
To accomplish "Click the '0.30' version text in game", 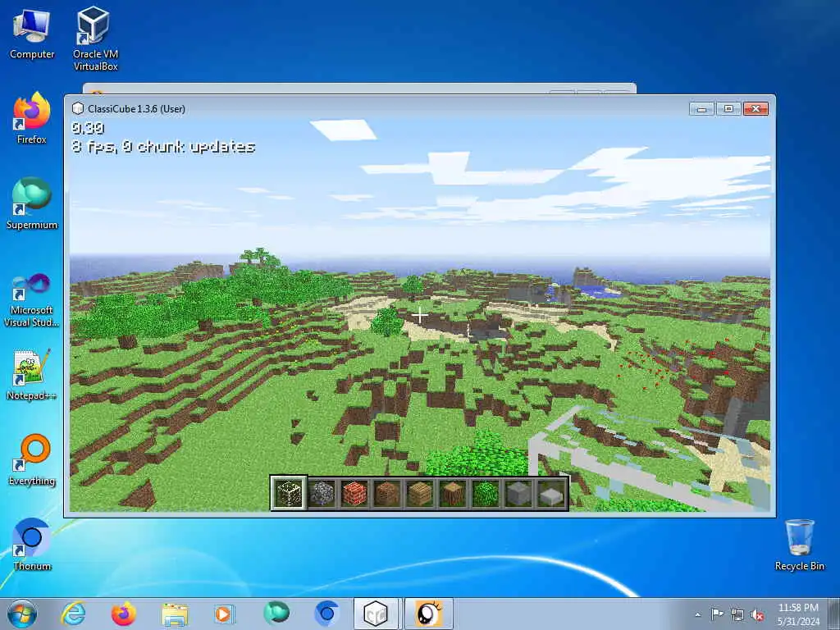I will (88, 128).
